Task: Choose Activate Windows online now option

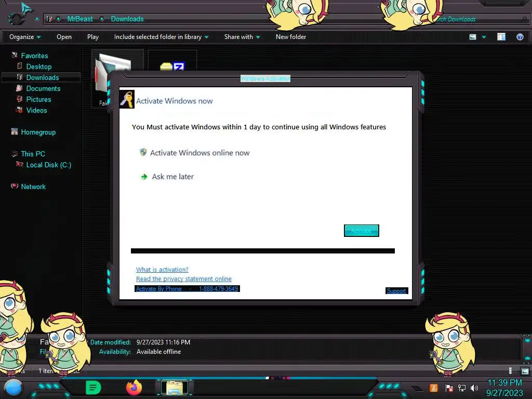Action: [199, 153]
